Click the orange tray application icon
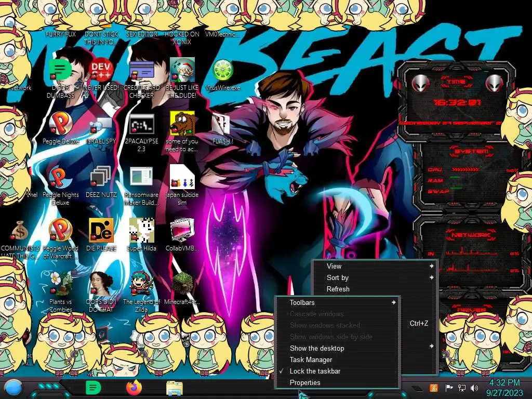The image size is (532, 399). [434, 388]
